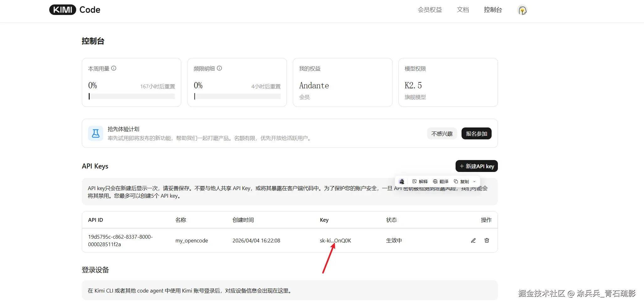The width and height of the screenshot is (644, 306).
Task: Click the KIMI Code logo
Action: tap(75, 10)
